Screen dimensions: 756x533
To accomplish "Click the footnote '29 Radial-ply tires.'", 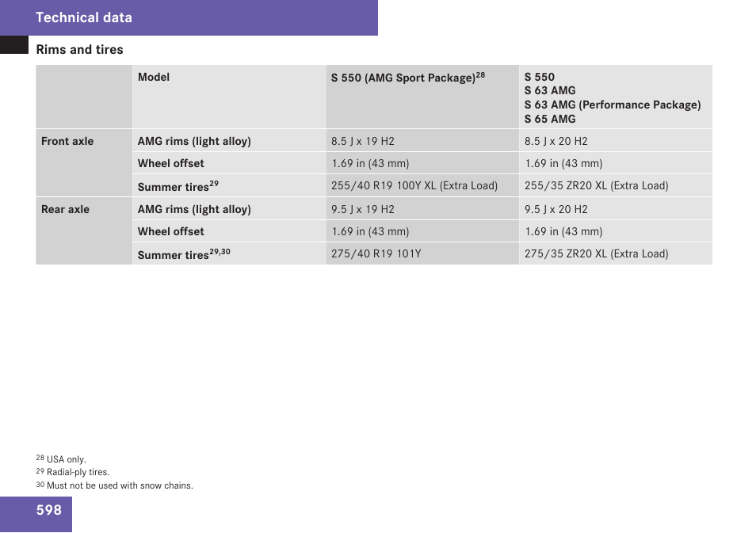I will [72, 472].
